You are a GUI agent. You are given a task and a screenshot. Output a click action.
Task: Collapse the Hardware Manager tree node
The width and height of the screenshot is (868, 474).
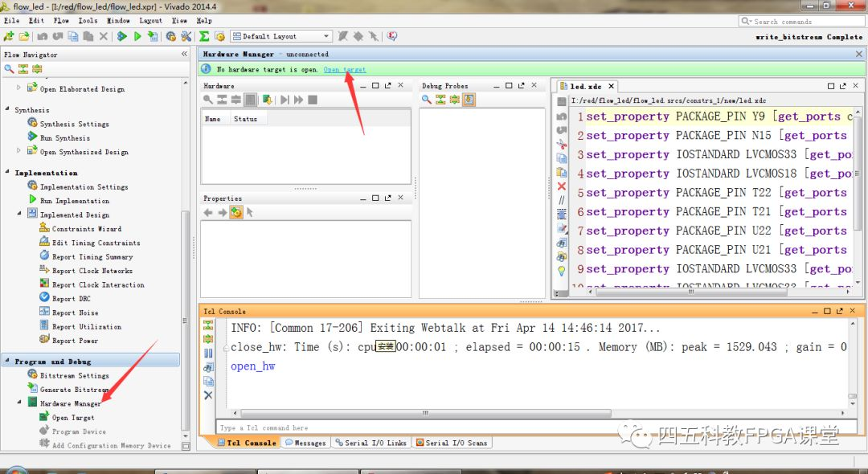20,403
